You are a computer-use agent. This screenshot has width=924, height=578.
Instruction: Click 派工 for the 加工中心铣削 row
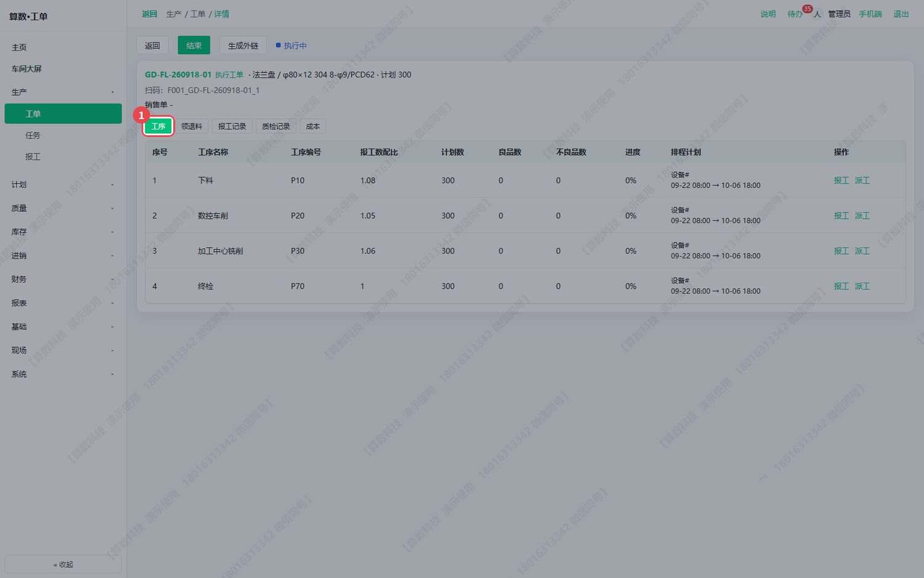pyautogui.click(x=862, y=251)
